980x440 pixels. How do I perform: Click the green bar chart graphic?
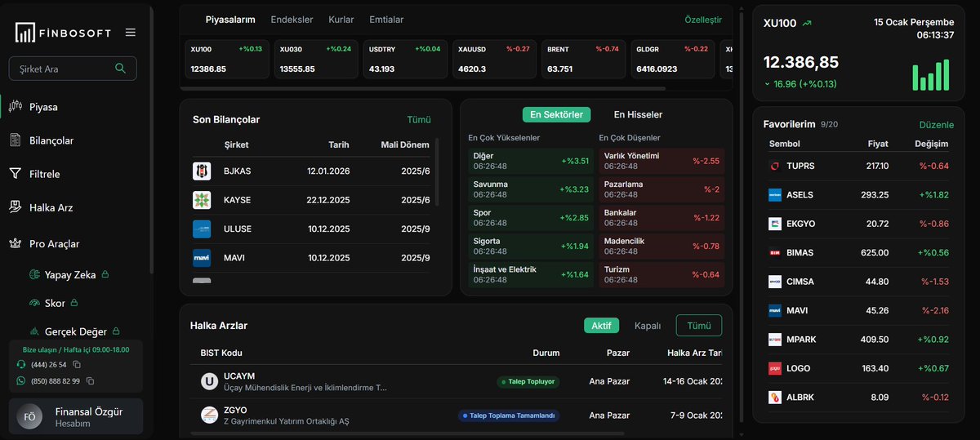tap(931, 74)
